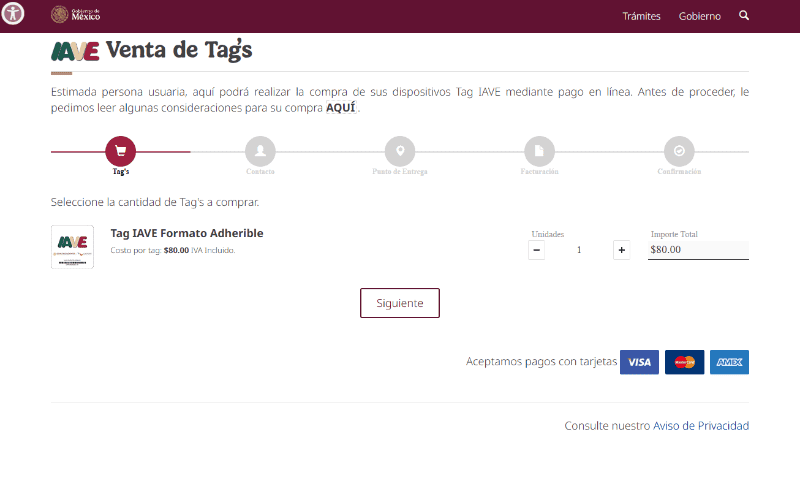Click the Gobierno de México logo
Screen dimensions: 800x478
(76, 15)
